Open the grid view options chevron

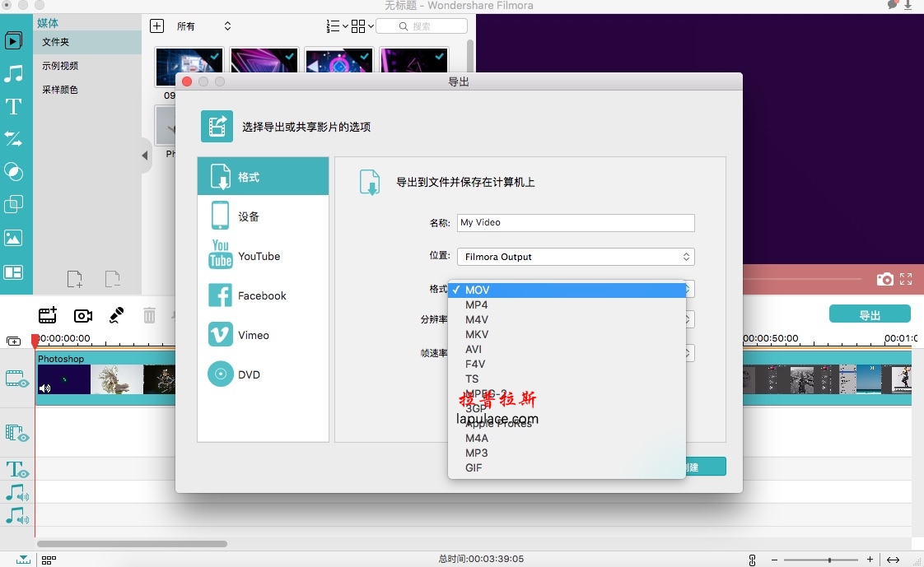pos(371,26)
